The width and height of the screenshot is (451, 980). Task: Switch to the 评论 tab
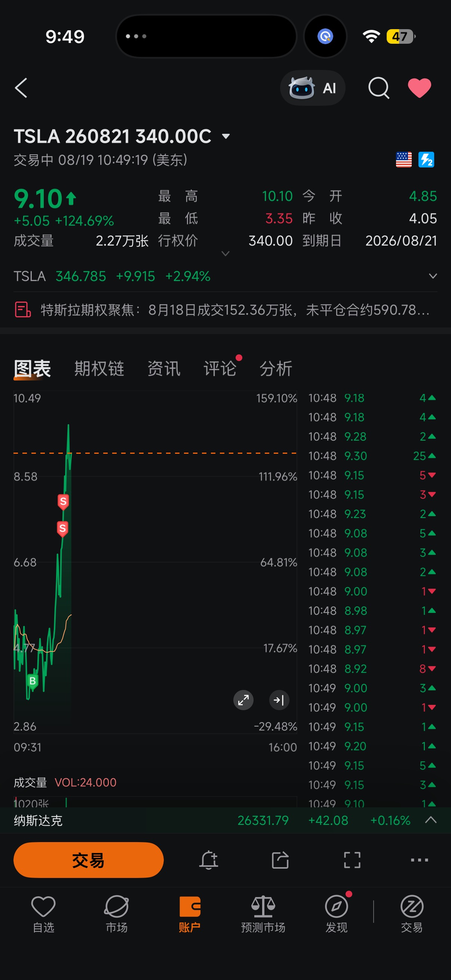220,368
